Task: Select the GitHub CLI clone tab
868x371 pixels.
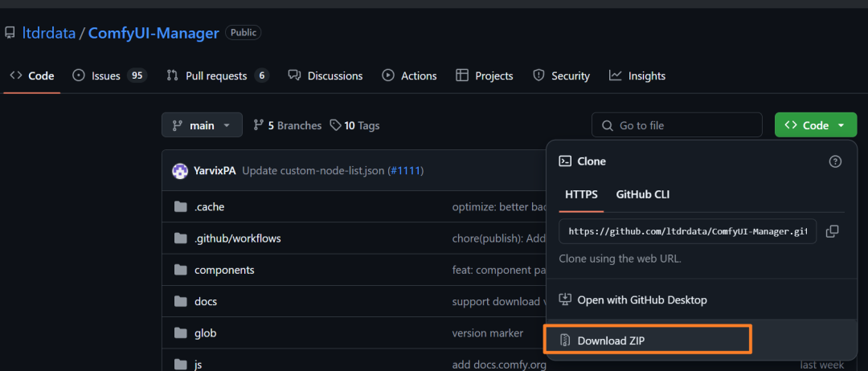Action: click(643, 194)
